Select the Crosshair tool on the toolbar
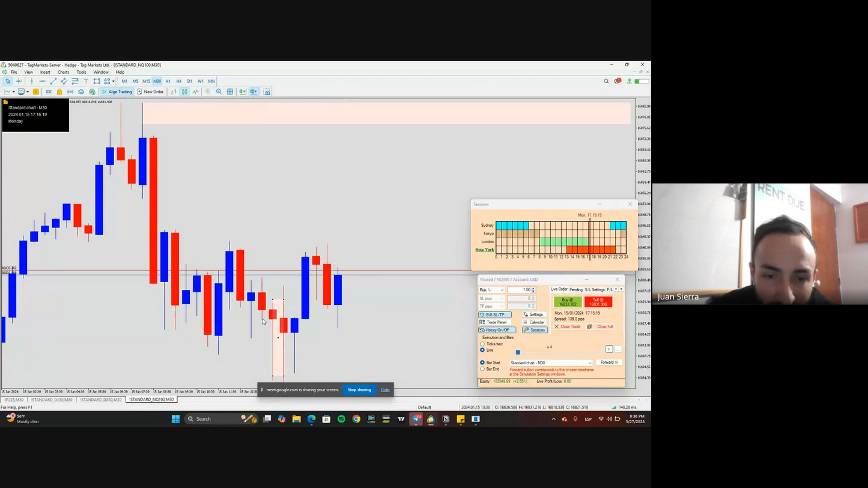Image resolution: width=868 pixels, height=488 pixels. [x=19, y=80]
